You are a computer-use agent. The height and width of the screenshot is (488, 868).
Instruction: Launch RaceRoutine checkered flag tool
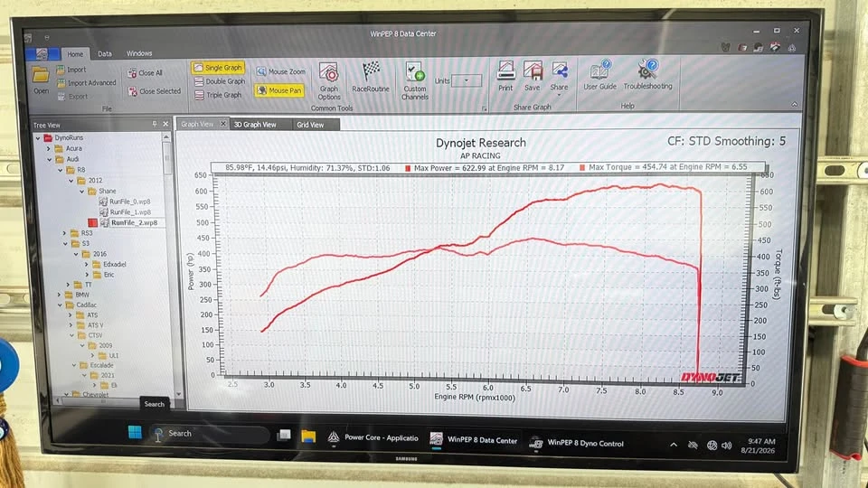[371, 77]
